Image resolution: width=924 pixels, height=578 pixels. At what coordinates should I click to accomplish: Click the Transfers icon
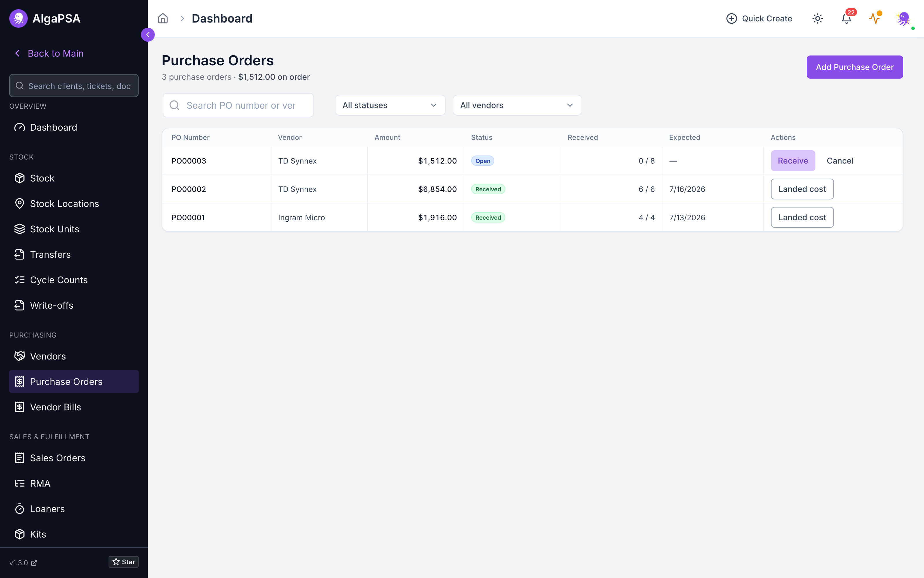[19, 255]
